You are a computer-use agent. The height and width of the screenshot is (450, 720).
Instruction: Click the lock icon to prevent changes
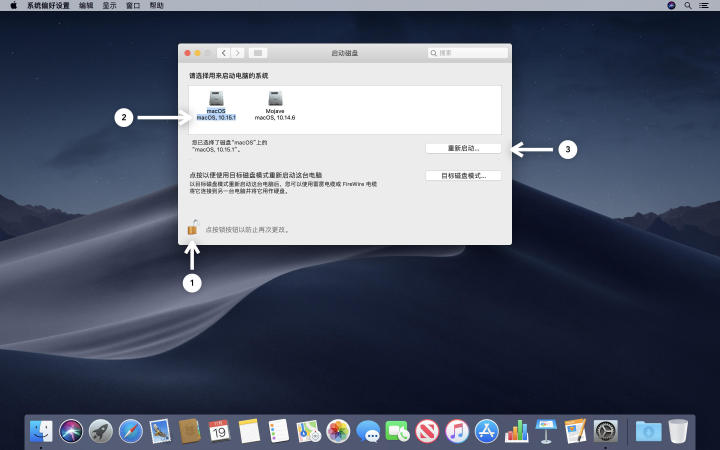pyautogui.click(x=192, y=228)
